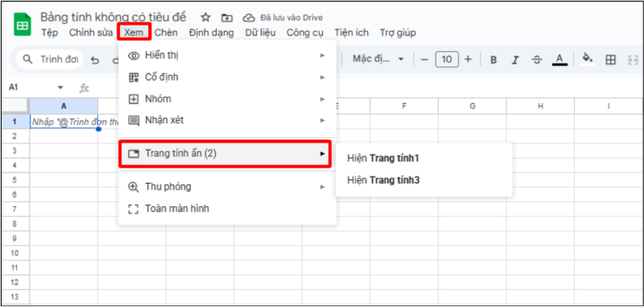644x307 pixels.
Task: Click search icon in Trình đơn box
Action: click(27, 60)
